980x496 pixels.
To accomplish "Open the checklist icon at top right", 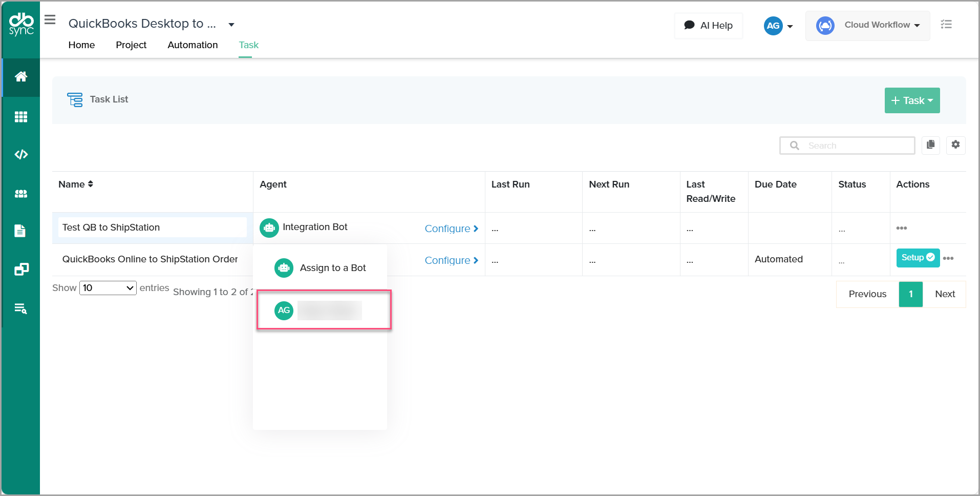I will 946,24.
